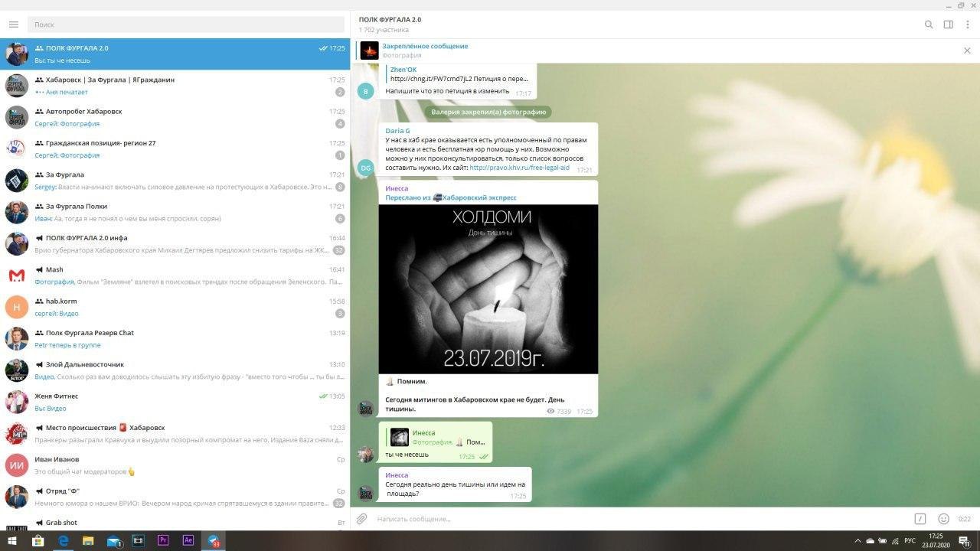Click Telegram icon in taskbar
The width and height of the screenshot is (980, 551).
point(214,540)
